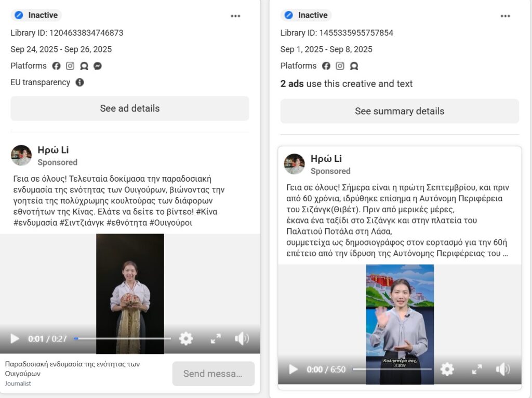This screenshot has height=398, width=532.
Task: Open settings gear on left video
Action: point(186,339)
